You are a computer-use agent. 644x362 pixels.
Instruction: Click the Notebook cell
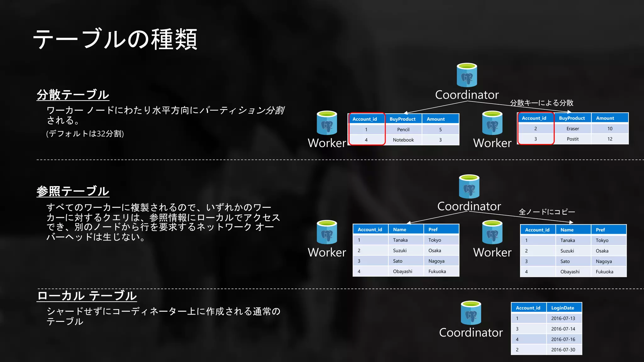pyautogui.click(x=403, y=140)
